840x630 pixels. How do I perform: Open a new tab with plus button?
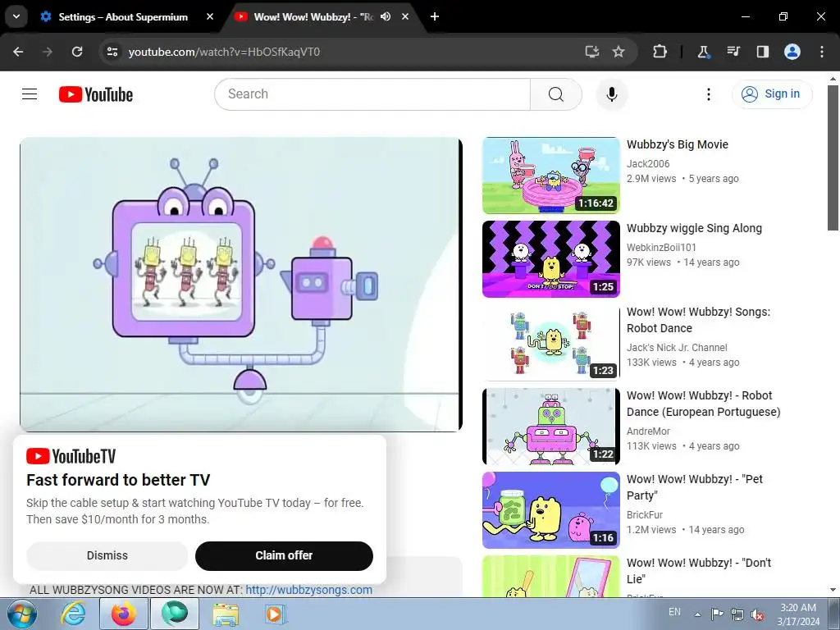435,17
